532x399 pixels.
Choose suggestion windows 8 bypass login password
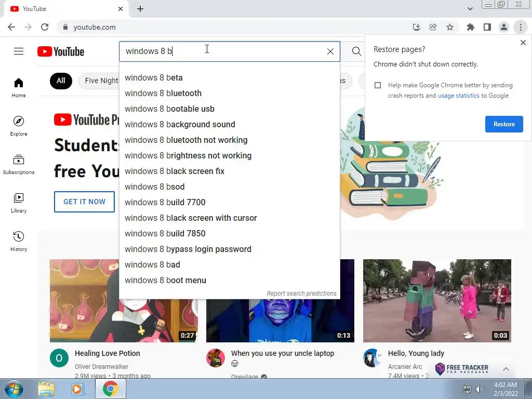pyautogui.click(x=229, y=249)
